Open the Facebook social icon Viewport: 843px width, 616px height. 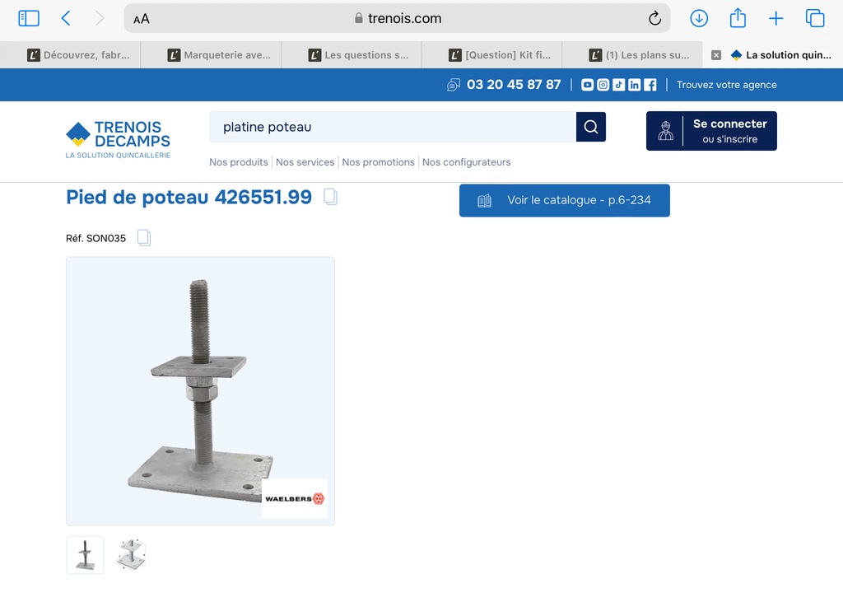650,85
